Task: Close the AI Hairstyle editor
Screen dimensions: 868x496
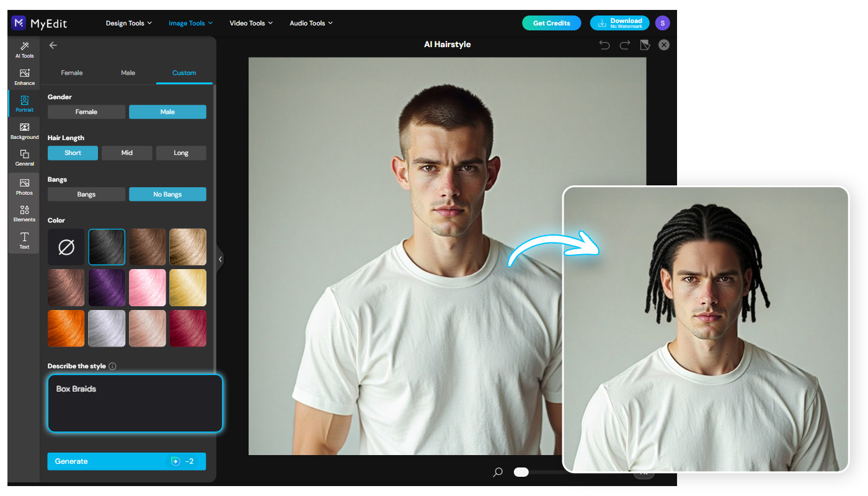Action: [x=664, y=45]
